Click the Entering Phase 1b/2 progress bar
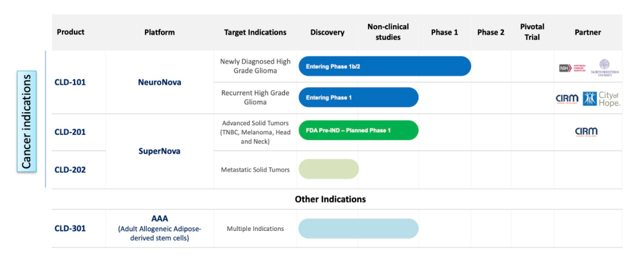This screenshot has width=644, height=256. tap(385, 66)
